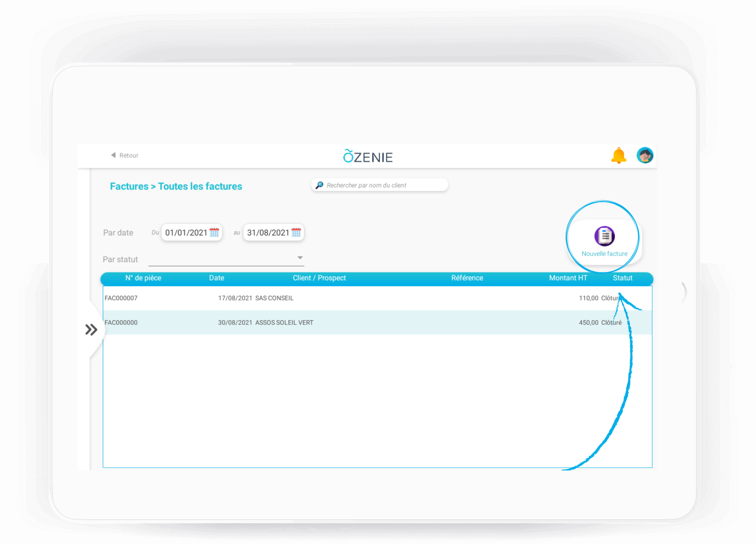Click the 110,00 amount cell
This screenshot has width=756, height=544.
[x=589, y=298]
